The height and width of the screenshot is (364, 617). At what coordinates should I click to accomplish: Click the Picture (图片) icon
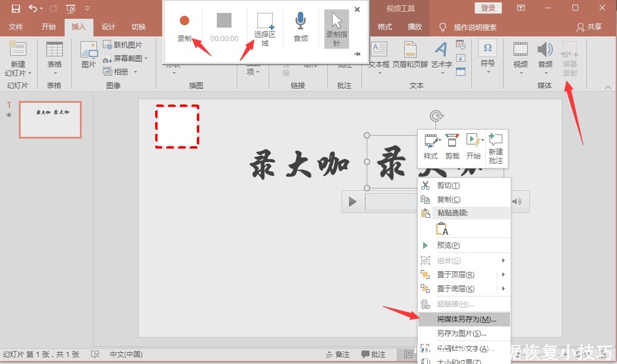tap(89, 56)
